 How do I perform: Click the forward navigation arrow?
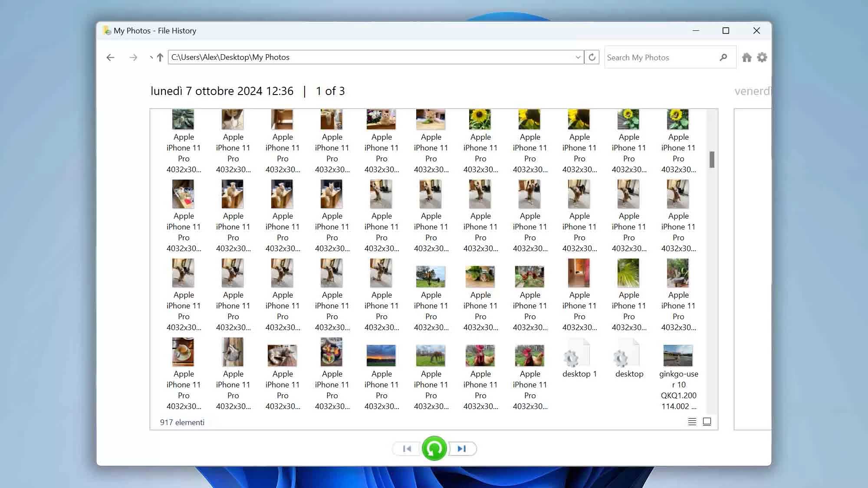[133, 57]
